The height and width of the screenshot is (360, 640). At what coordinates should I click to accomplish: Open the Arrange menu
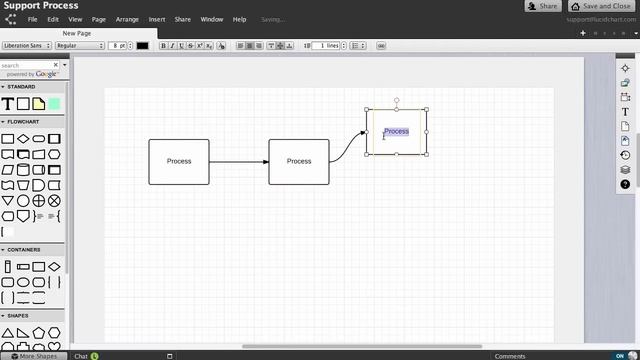pos(127,19)
